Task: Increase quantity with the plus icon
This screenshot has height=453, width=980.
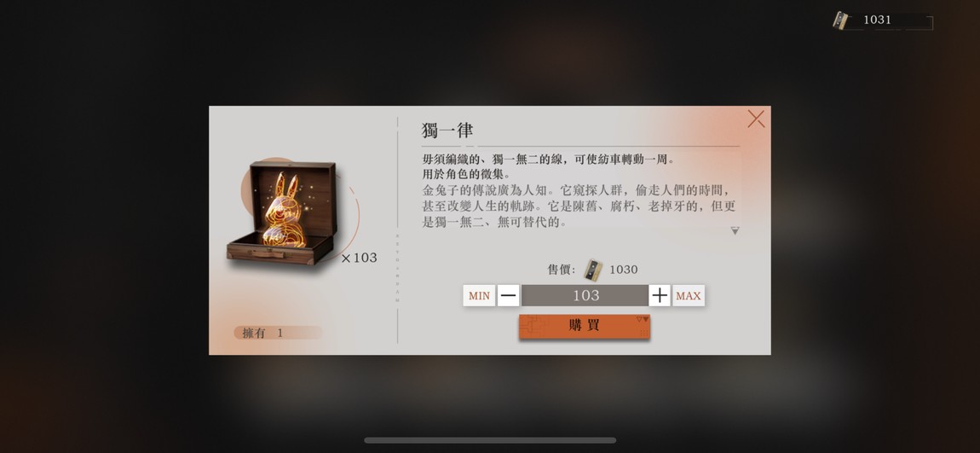Action: [660, 296]
